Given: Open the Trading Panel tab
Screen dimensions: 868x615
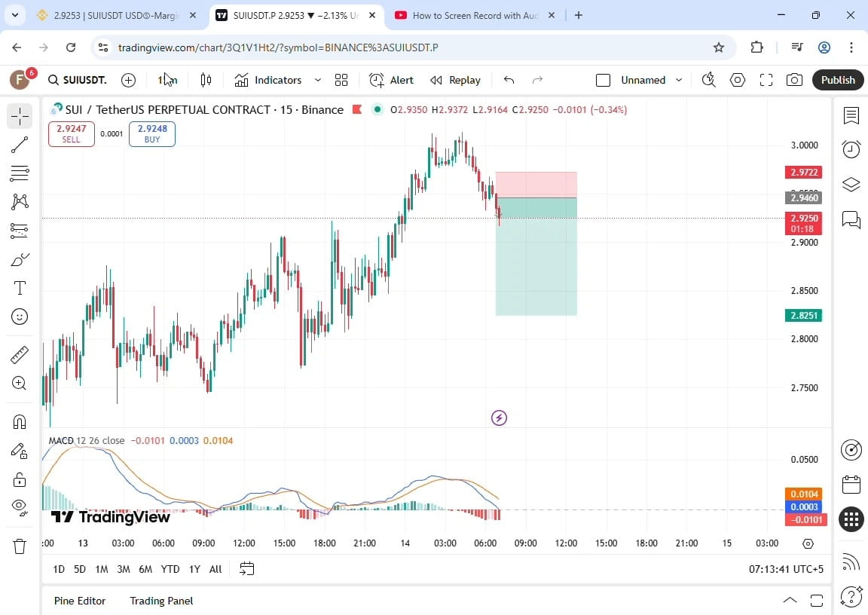Looking at the screenshot, I should coord(161,601).
